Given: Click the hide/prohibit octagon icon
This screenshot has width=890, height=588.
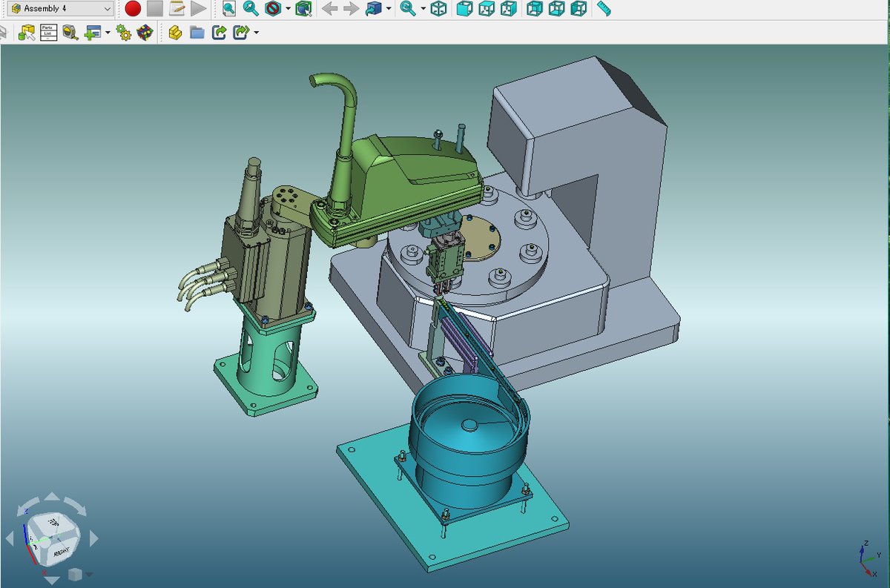Looking at the screenshot, I should [x=273, y=9].
